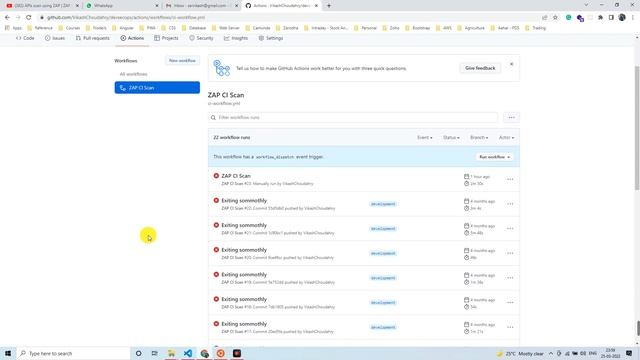Viewport: 640px width, 360px height.
Task: Open the Pull requests tab
Action: pyautogui.click(x=93, y=38)
